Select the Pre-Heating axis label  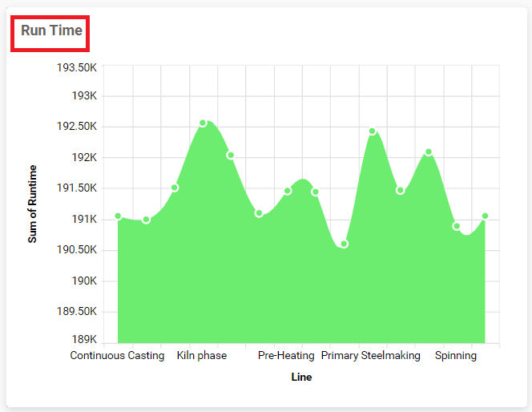point(286,355)
